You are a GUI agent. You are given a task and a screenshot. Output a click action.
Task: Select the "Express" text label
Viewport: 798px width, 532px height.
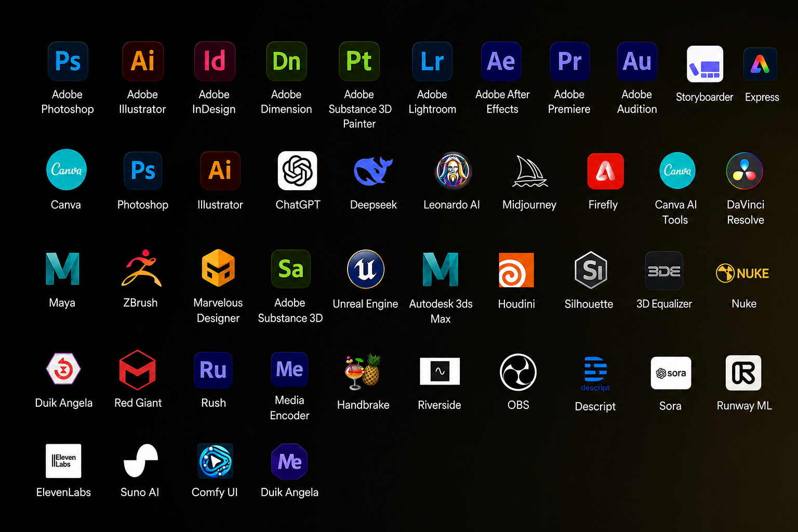(762, 98)
